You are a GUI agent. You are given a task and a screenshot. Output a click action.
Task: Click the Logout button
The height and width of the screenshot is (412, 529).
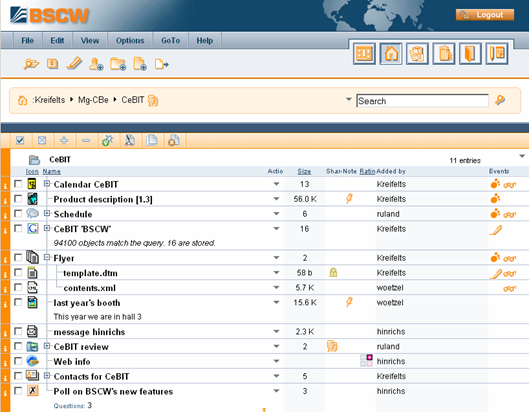click(x=485, y=15)
